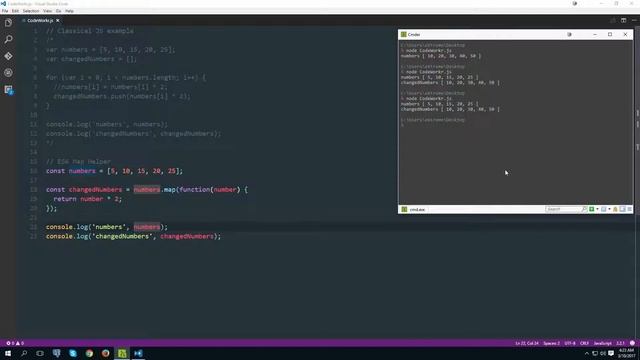Click 'return number * 2;' line

(88, 199)
